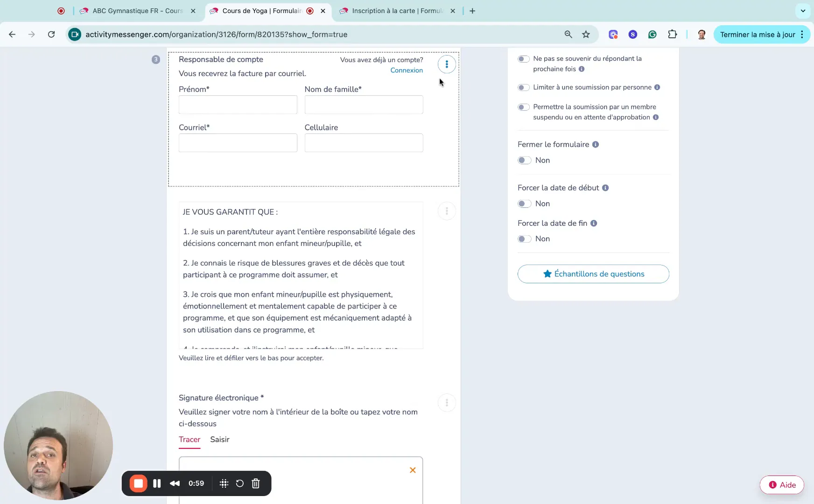This screenshot has width=814, height=504.
Task: Enable 'Forcer la date de début'
Action: 524,203
